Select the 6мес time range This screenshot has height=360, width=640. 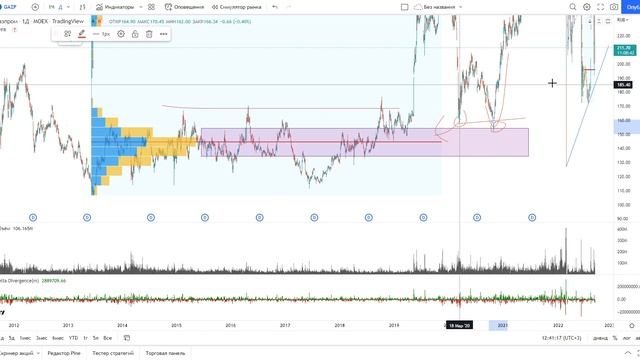pos(58,338)
